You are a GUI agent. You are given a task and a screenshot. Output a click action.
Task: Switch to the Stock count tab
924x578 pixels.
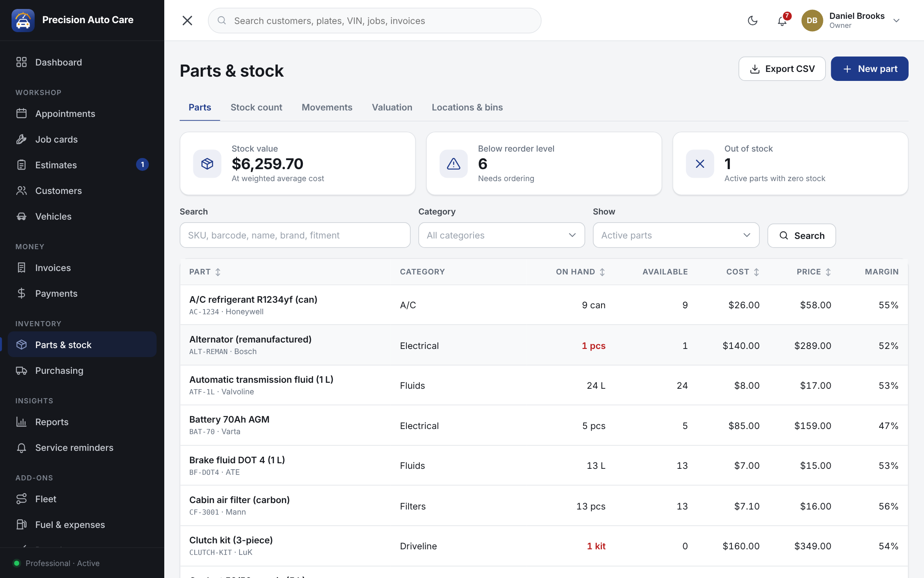tap(256, 107)
